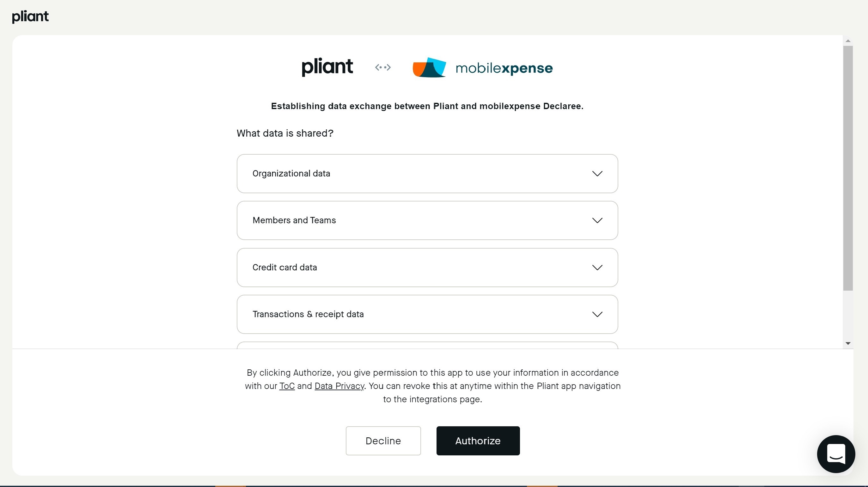Open the ToC link

point(287,386)
